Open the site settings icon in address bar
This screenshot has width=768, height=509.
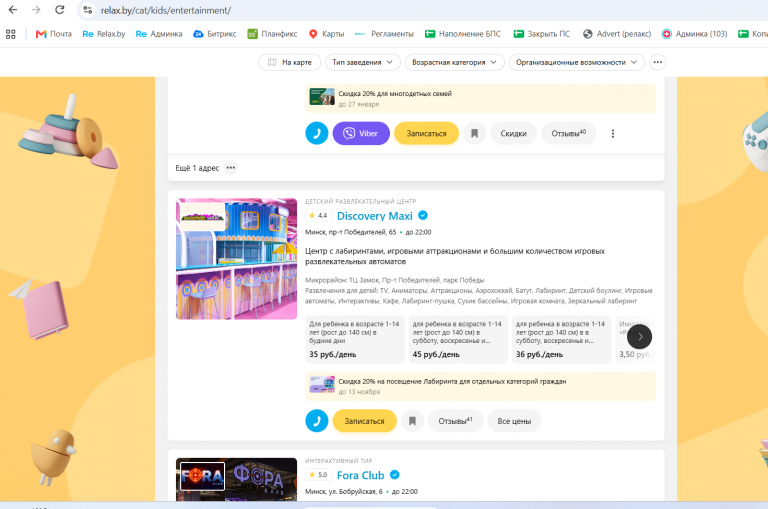coord(88,10)
